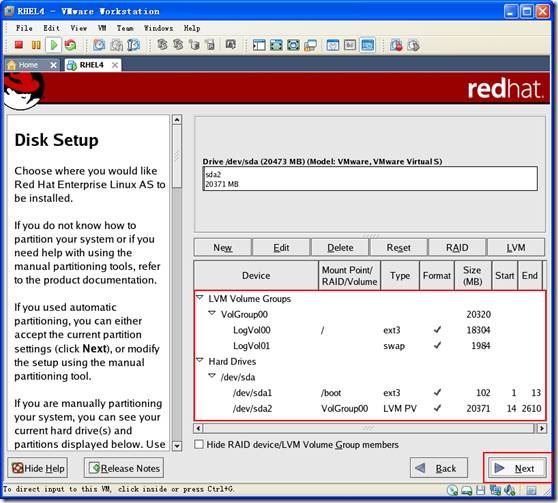
Task: Collapse the Hard Drives tree node
Action: [x=200, y=360]
